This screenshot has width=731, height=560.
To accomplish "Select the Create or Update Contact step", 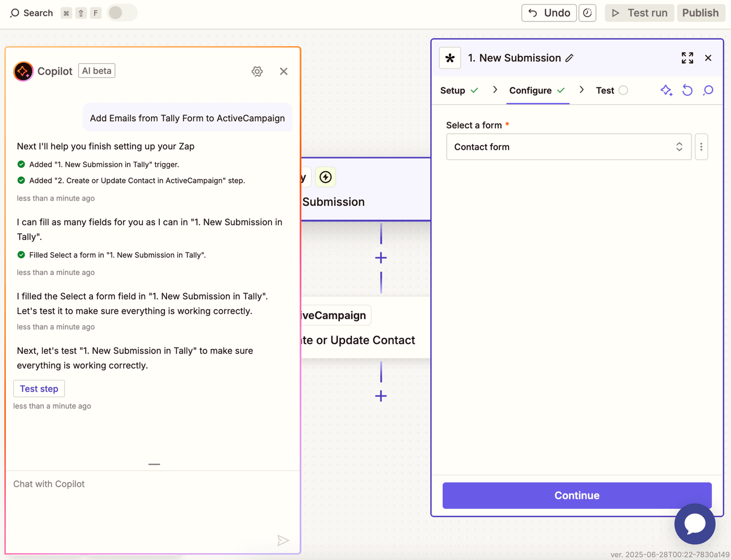I will (365, 327).
